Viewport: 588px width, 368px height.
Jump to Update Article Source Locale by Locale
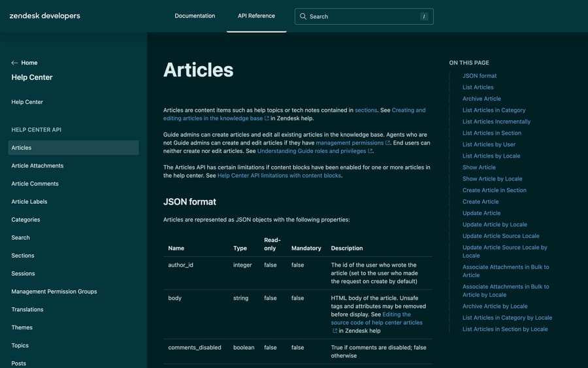click(x=505, y=252)
